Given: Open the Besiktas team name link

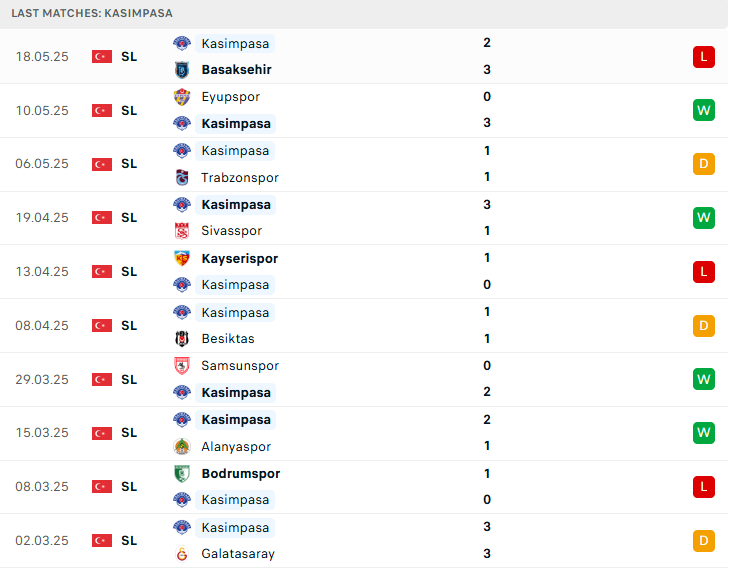Looking at the screenshot, I should [x=228, y=339].
